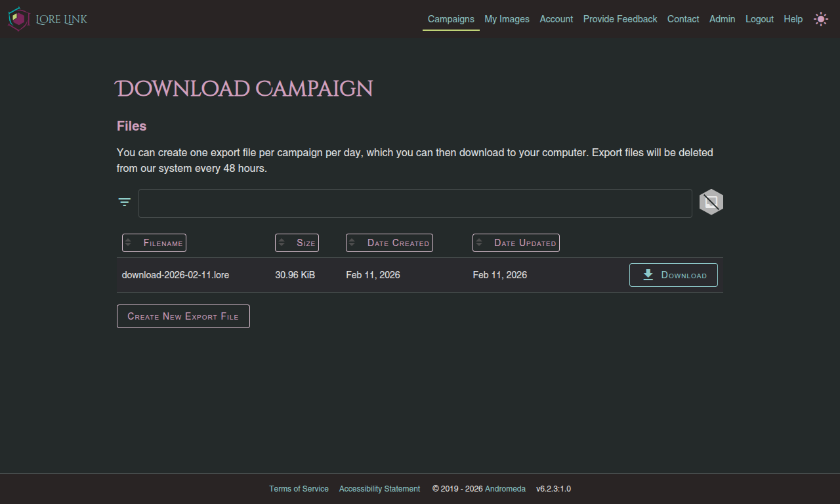Sort the table by Date Updated
The width and height of the screenshot is (840, 504).
pyautogui.click(x=516, y=243)
